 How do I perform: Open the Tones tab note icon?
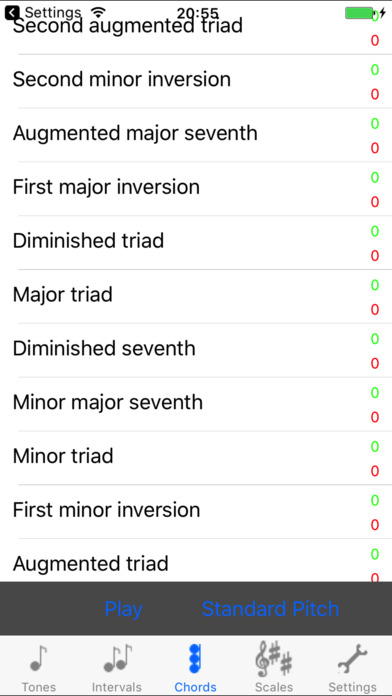[x=39, y=658]
